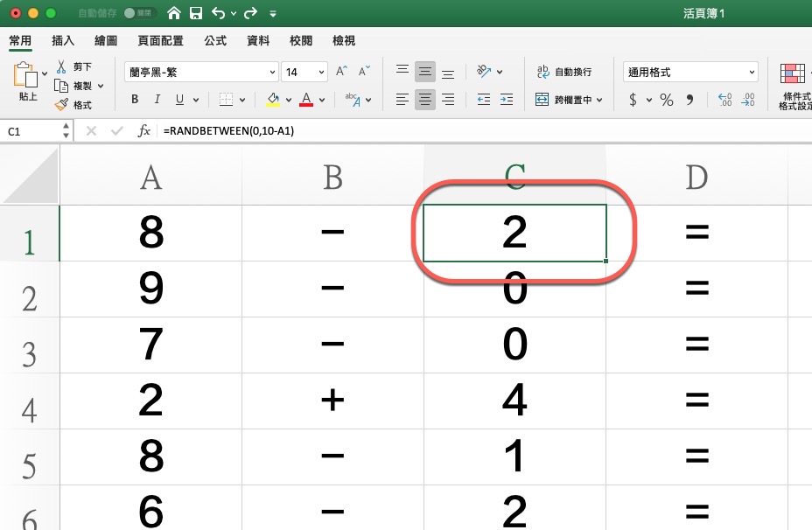This screenshot has width=812, height=530.
Task: Increase font size with the larger A icon
Action: (x=342, y=72)
